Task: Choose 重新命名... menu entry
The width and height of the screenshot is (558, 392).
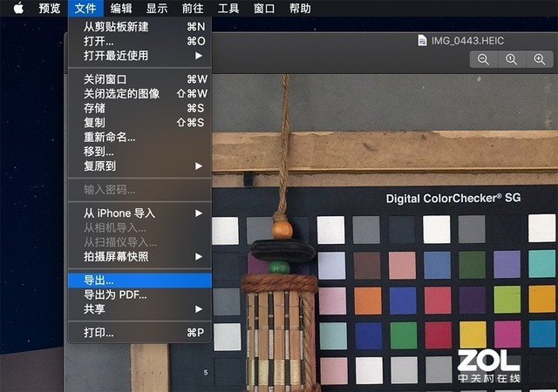Action: point(139,137)
